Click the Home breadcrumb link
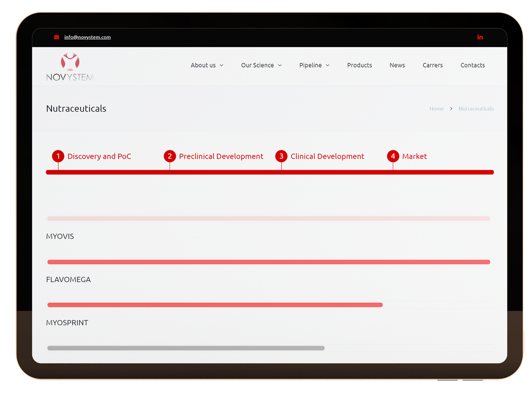This screenshot has width=532, height=398. pyautogui.click(x=437, y=109)
